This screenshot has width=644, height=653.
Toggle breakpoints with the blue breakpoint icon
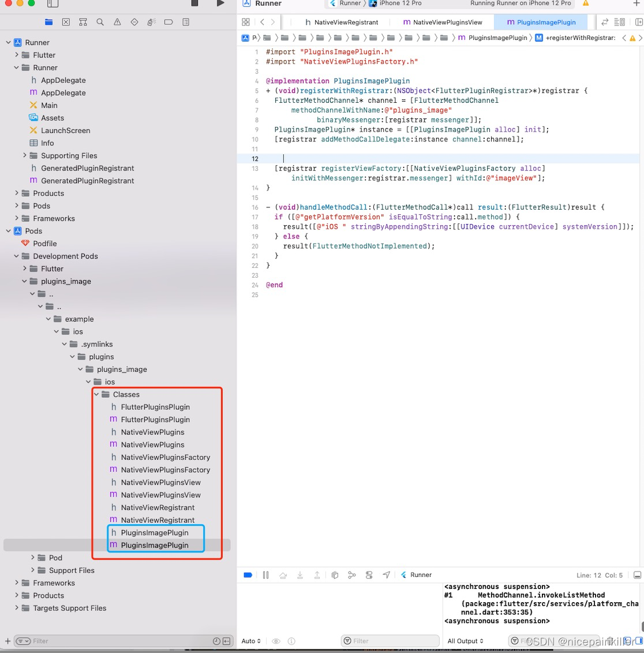coord(248,574)
